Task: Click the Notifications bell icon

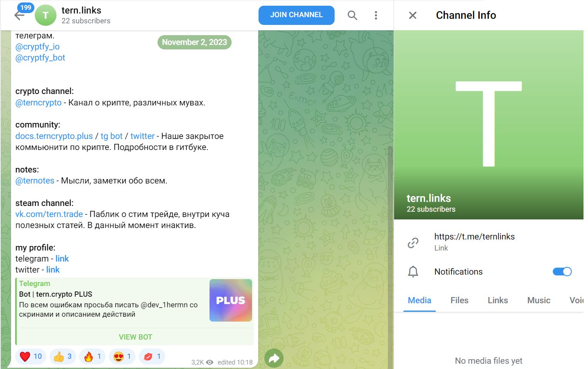Action: pos(413,272)
